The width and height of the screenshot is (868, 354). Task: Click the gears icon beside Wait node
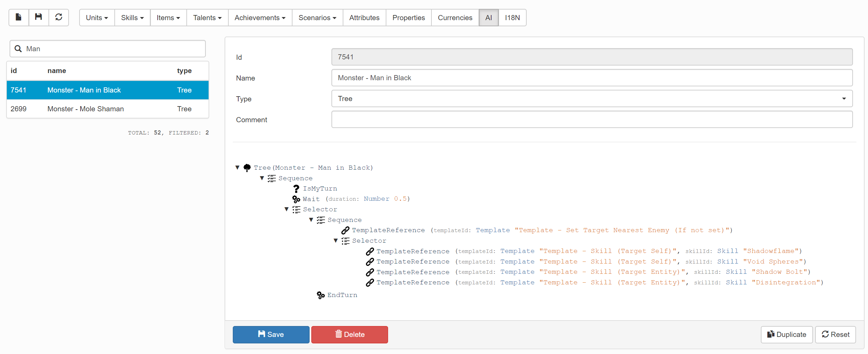tap(296, 199)
